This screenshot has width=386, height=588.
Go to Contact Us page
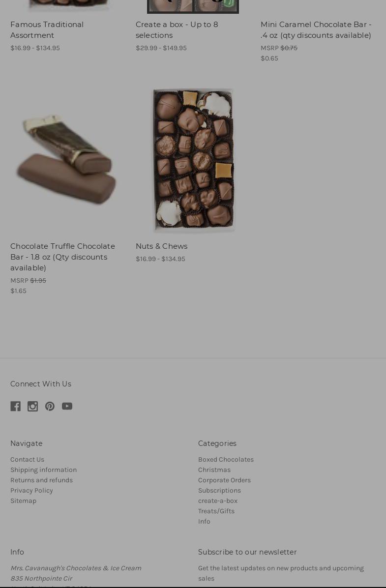[x=28, y=459]
